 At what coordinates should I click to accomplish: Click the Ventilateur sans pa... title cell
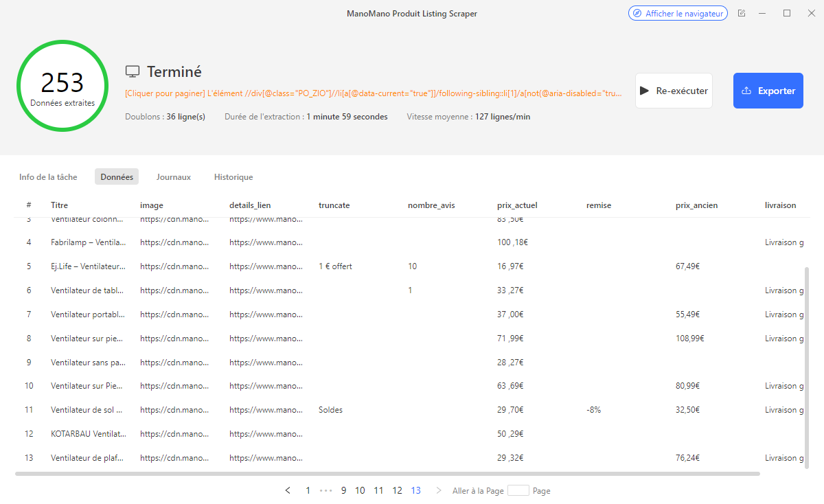point(88,363)
